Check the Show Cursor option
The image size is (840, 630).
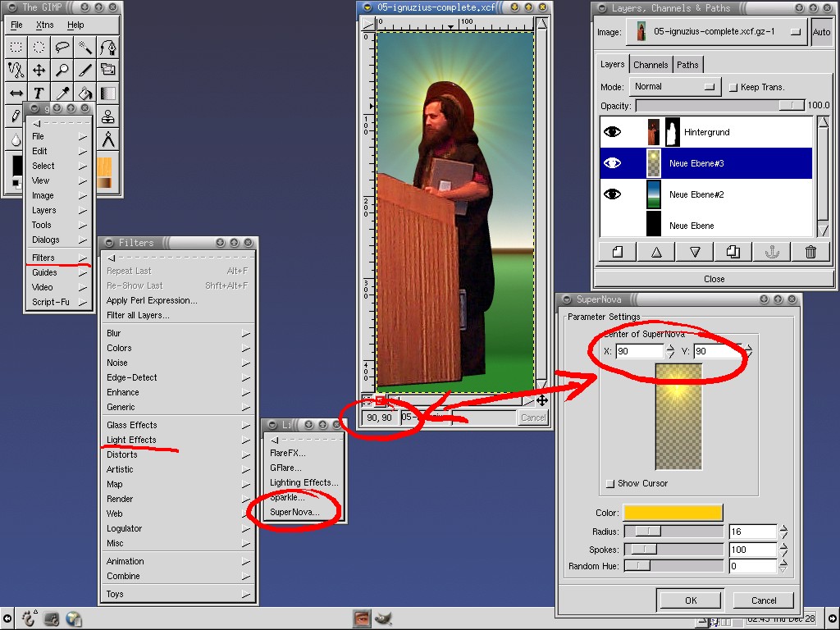pos(609,484)
